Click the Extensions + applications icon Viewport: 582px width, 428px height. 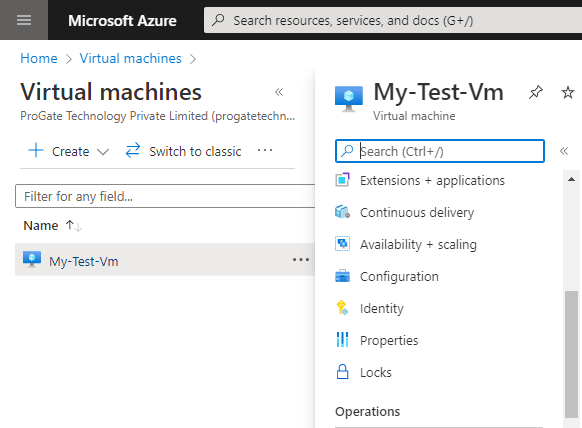pyautogui.click(x=342, y=180)
